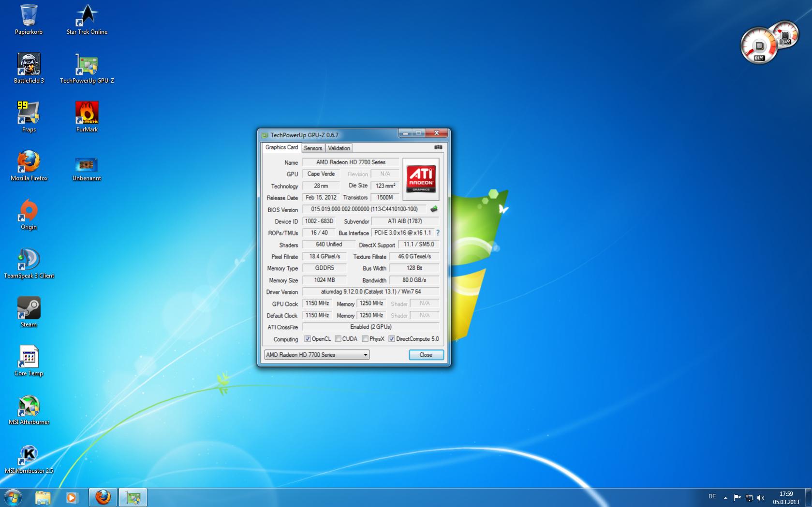Click the ATI Radeon logo in GPU-Z
This screenshot has width=812, height=507.
pyautogui.click(x=421, y=179)
